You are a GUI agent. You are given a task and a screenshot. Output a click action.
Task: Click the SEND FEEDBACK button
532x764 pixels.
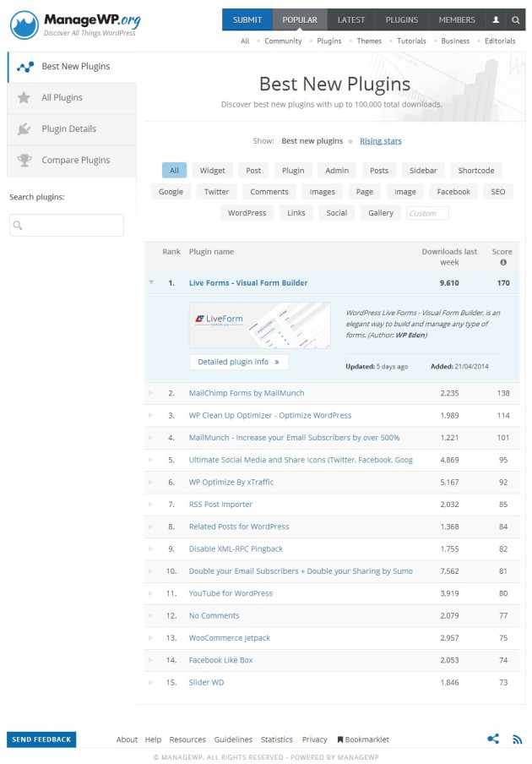pyautogui.click(x=41, y=739)
